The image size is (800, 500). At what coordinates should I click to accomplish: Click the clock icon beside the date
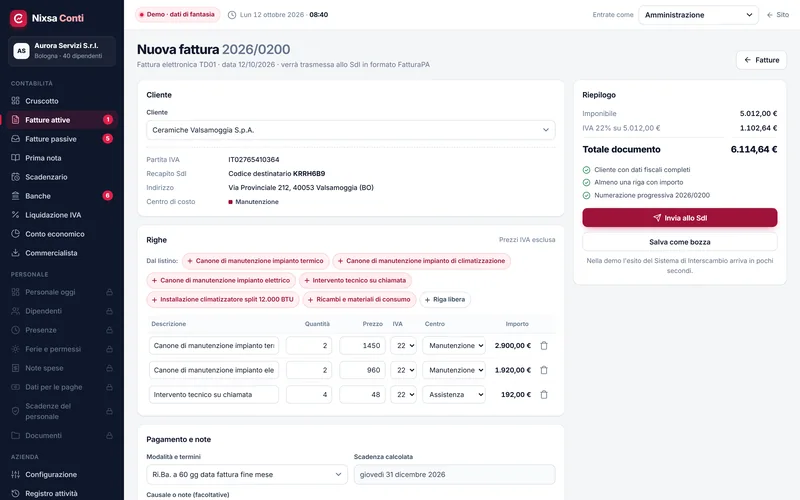(232, 15)
